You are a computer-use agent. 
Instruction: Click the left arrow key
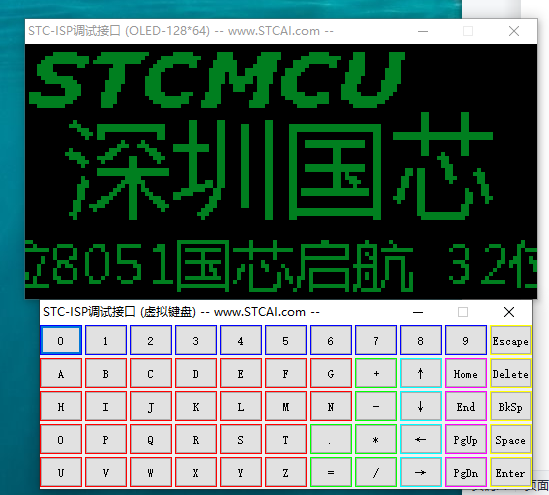click(421, 439)
